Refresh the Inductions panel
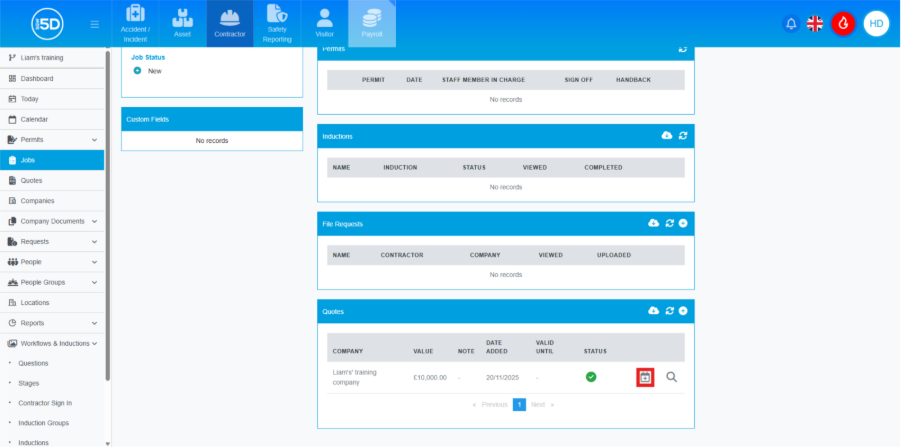The height and width of the screenshot is (447, 903). 682,135
